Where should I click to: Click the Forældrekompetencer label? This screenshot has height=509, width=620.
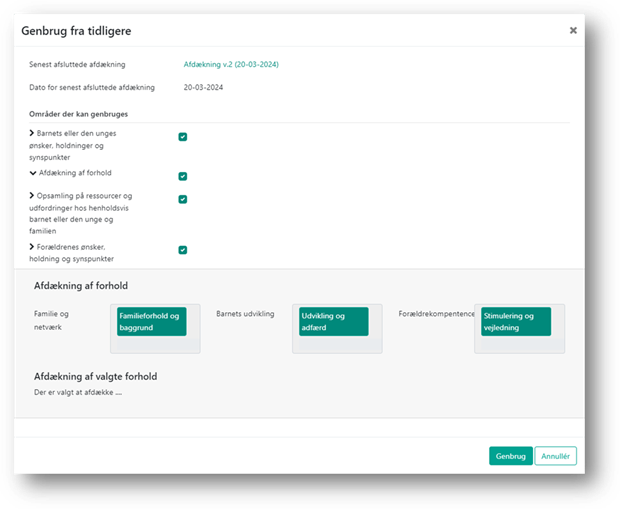pyautogui.click(x=435, y=313)
